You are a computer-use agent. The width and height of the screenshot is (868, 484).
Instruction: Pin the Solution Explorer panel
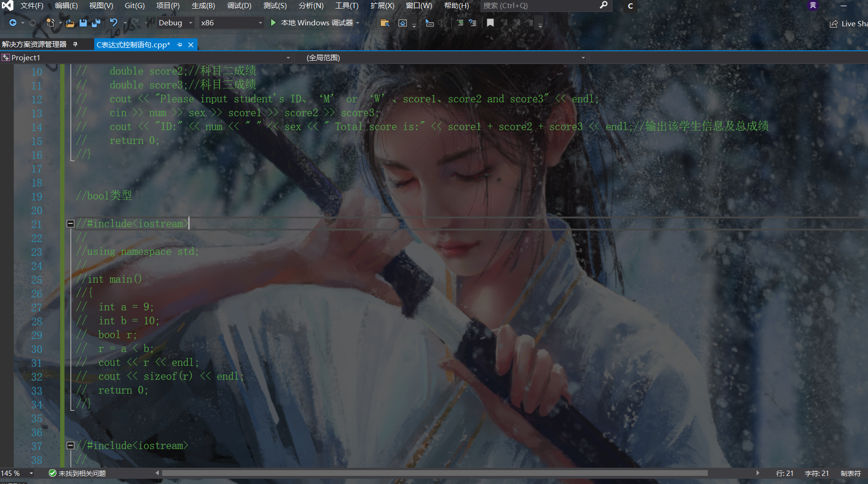(x=75, y=44)
